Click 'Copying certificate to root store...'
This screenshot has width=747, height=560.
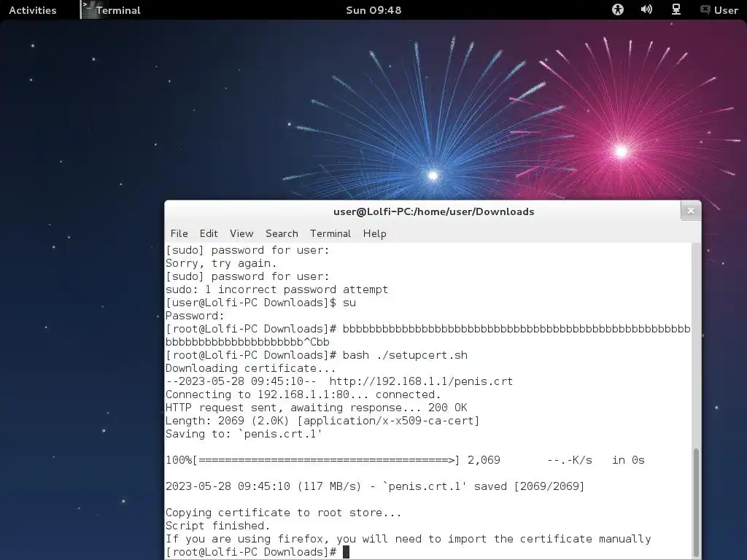tap(284, 513)
